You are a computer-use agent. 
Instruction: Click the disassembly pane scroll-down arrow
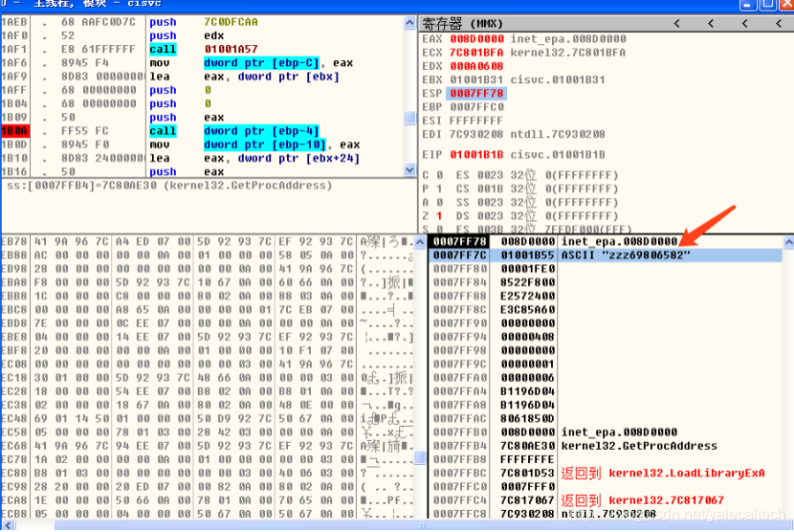409,170
